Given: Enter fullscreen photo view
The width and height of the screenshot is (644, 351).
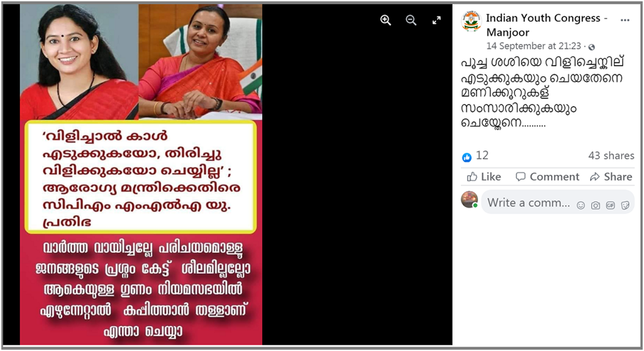Looking at the screenshot, I should tap(437, 20).
